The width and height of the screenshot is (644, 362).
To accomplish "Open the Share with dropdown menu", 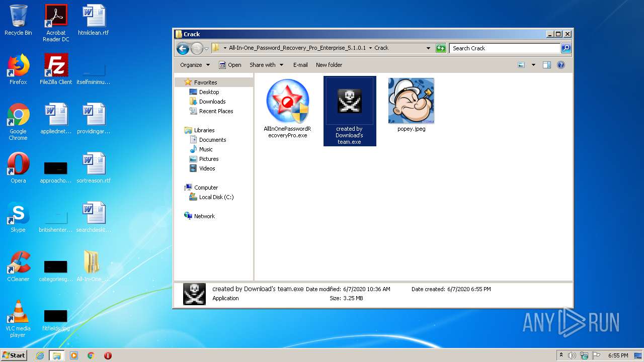I will 266,65.
